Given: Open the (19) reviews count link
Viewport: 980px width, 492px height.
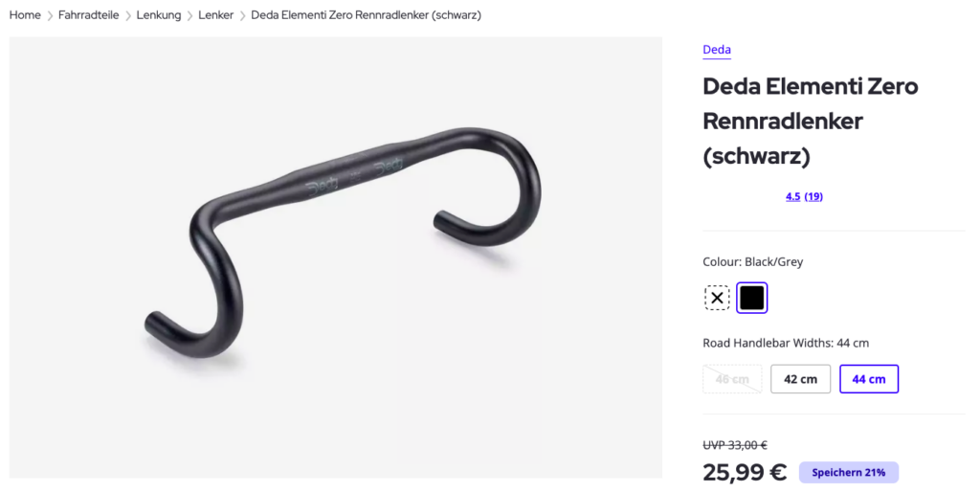Looking at the screenshot, I should coord(813,196).
